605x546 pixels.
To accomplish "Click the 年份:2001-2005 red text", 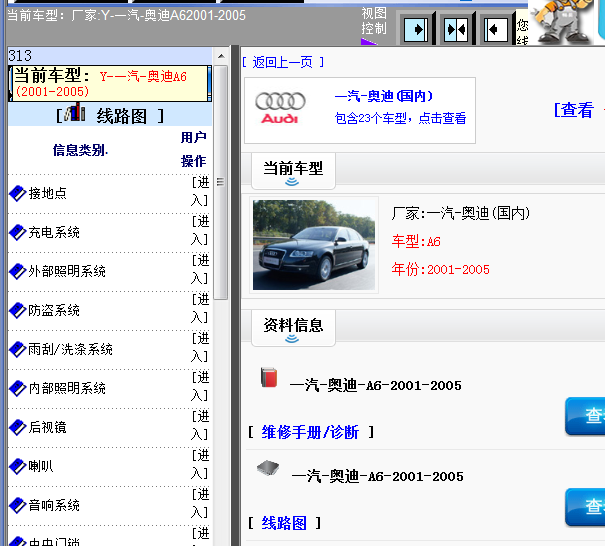I will [x=441, y=269].
